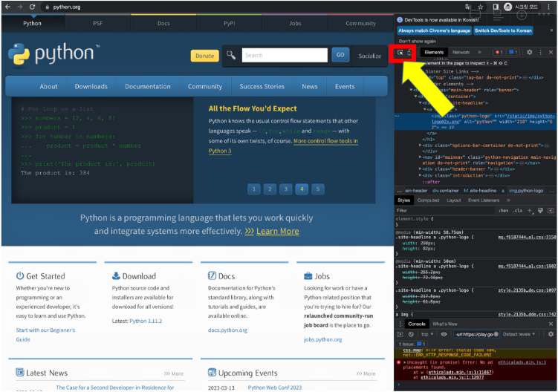558x392 pixels.
Task: Show the console sidebar icon
Action: click(400, 334)
